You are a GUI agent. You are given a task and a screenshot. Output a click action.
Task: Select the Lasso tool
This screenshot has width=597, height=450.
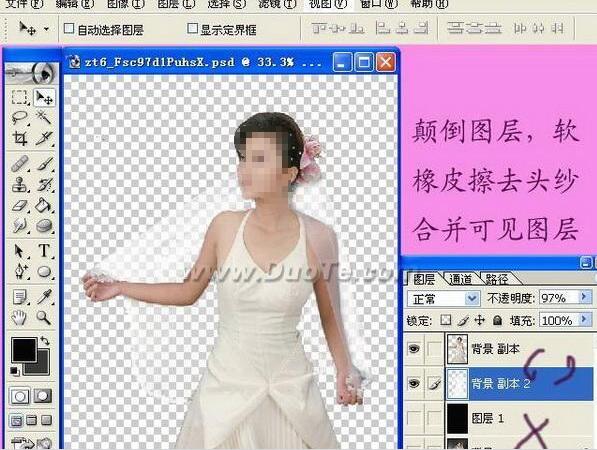(19, 118)
